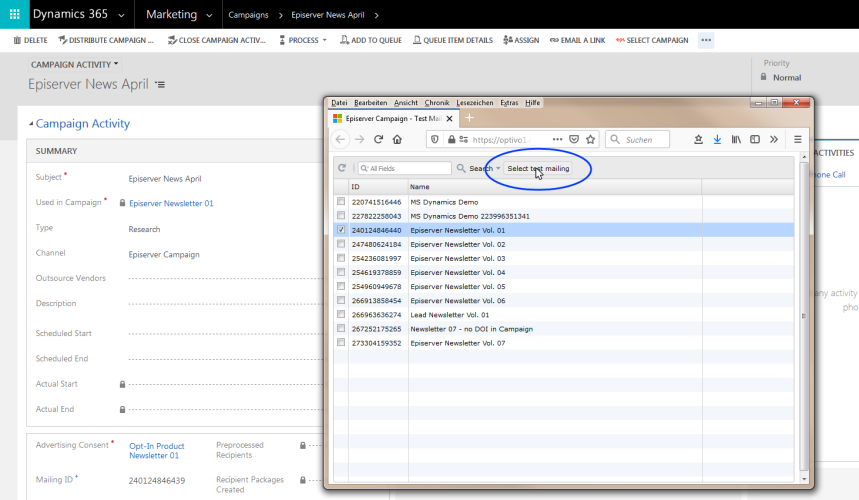Open the Episerver Newsletter 01 campaign link
Image resolution: width=859 pixels, height=500 pixels.
coord(171,203)
